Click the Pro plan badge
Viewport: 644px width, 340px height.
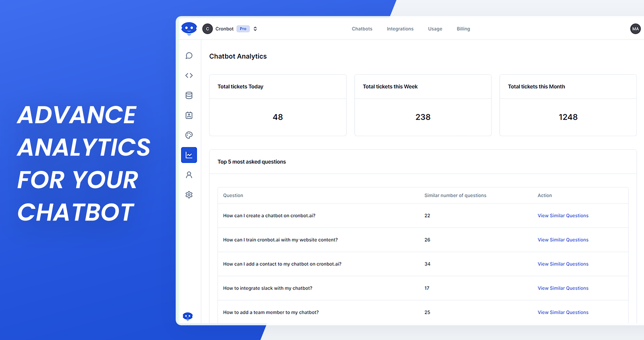click(243, 29)
